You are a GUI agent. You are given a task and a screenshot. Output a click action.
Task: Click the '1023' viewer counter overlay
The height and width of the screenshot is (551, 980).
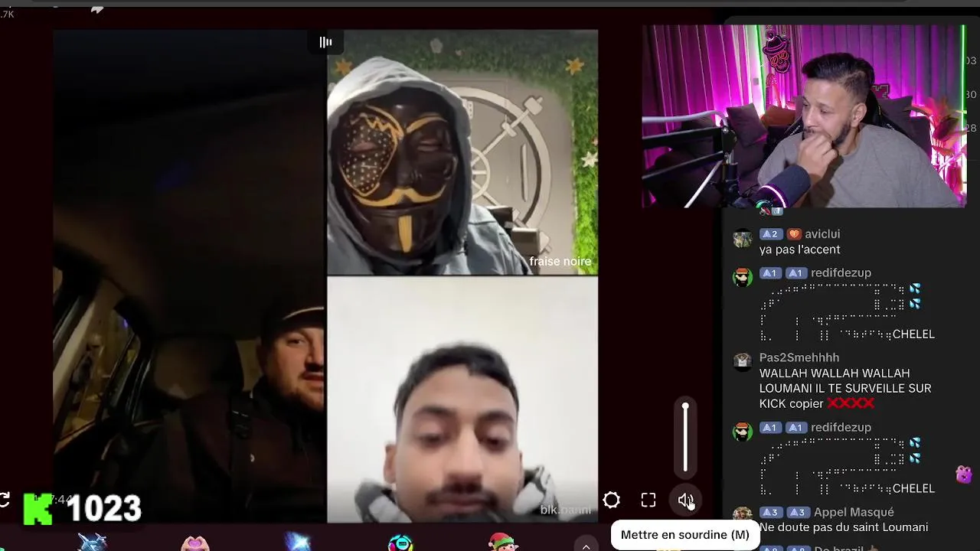[104, 509]
